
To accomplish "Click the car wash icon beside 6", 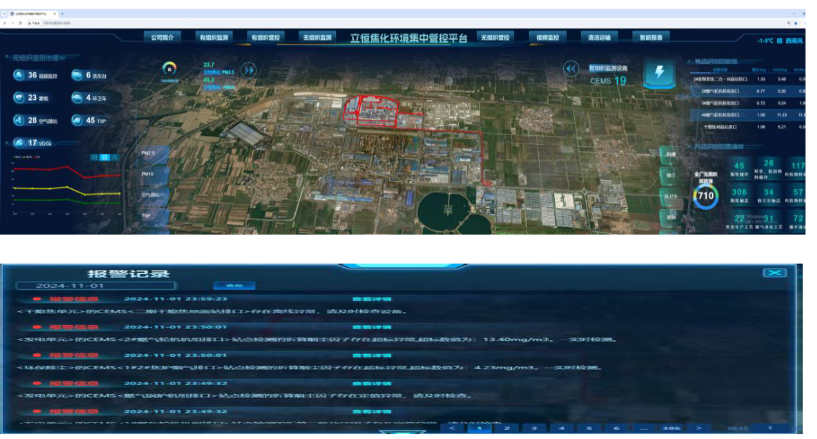I will tap(77, 75).
